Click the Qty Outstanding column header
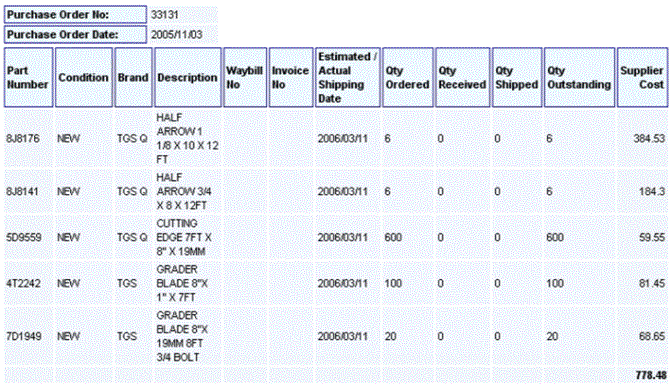 point(579,77)
